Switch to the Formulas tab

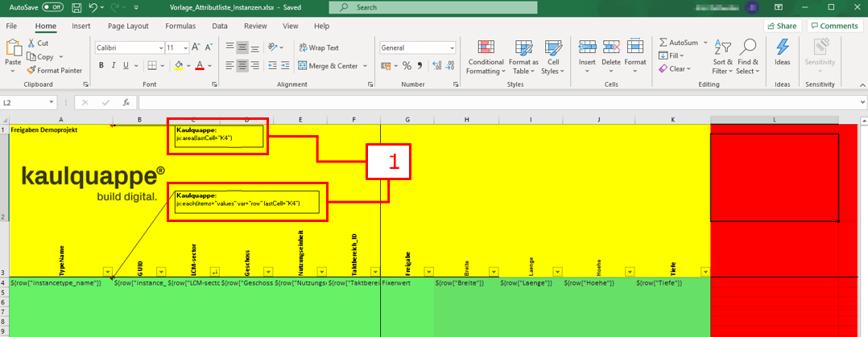click(180, 26)
